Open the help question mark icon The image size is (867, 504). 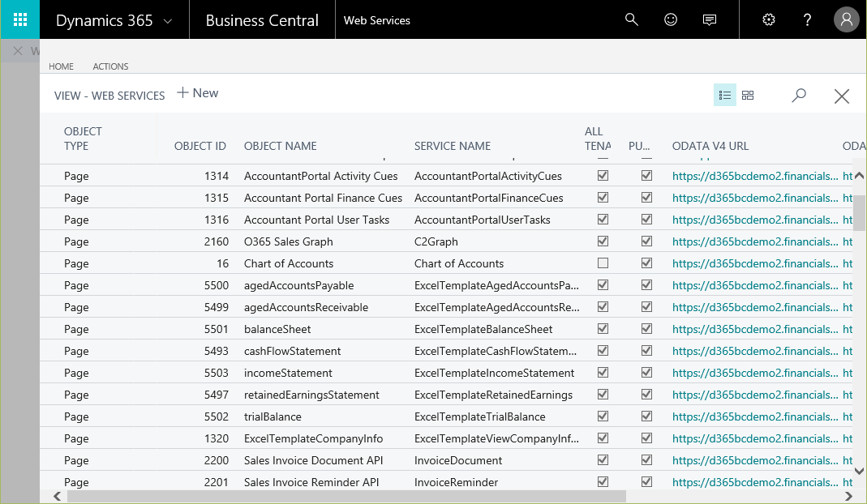(807, 20)
